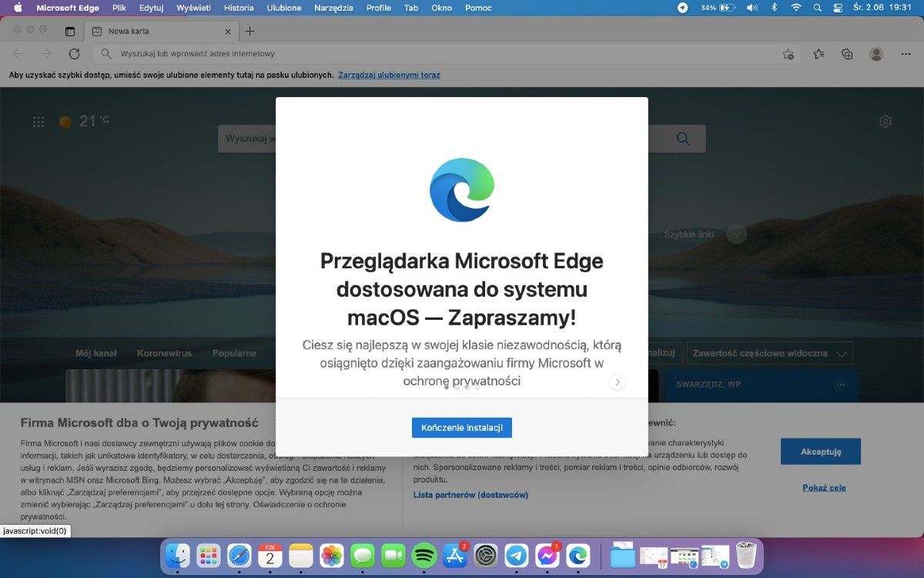Reload the page with refresh icon
Viewport: 924px width, 578px height.
pos(74,54)
